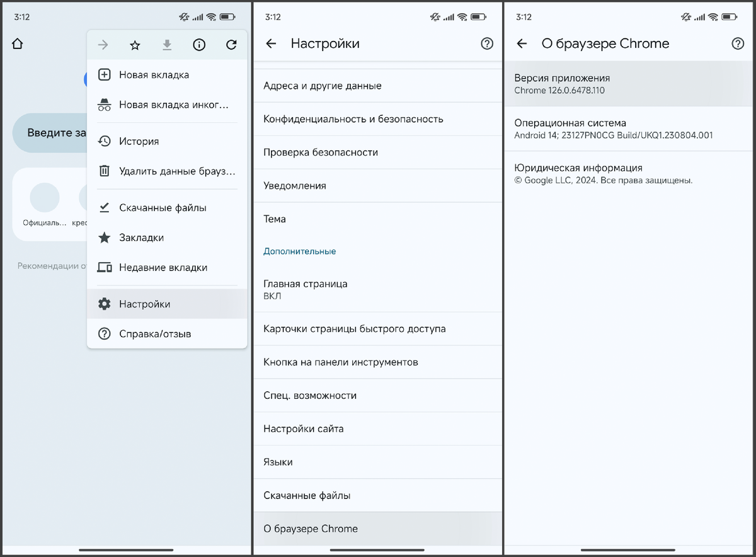
Task: Open Закладки menu item
Action: (x=167, y=238)
